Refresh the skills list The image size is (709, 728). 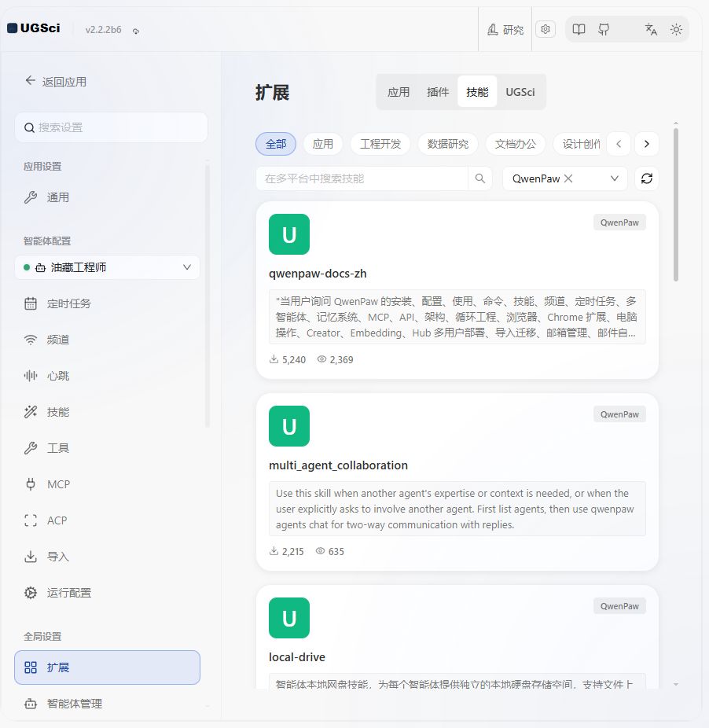[x=647, y=178]
